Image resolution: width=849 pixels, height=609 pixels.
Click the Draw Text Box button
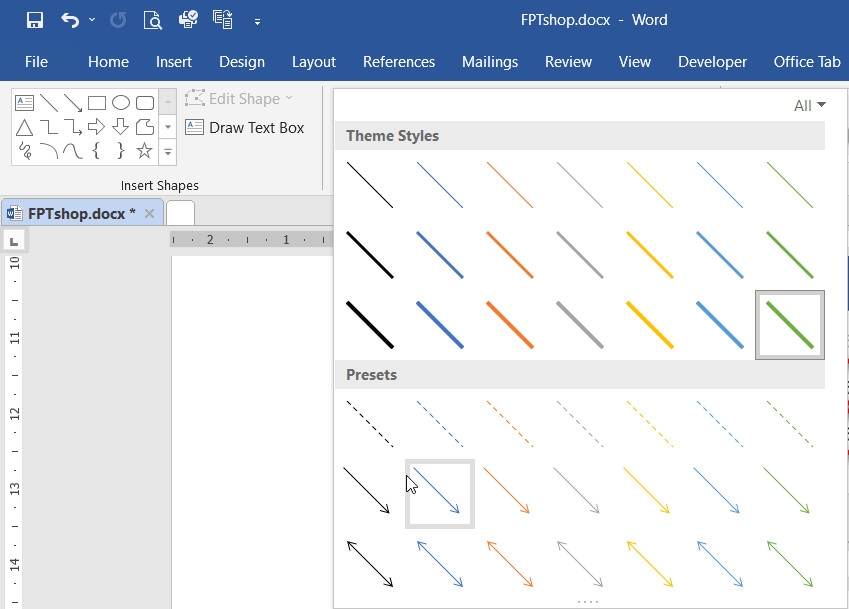pyautogui.click(x=245, y=128)
